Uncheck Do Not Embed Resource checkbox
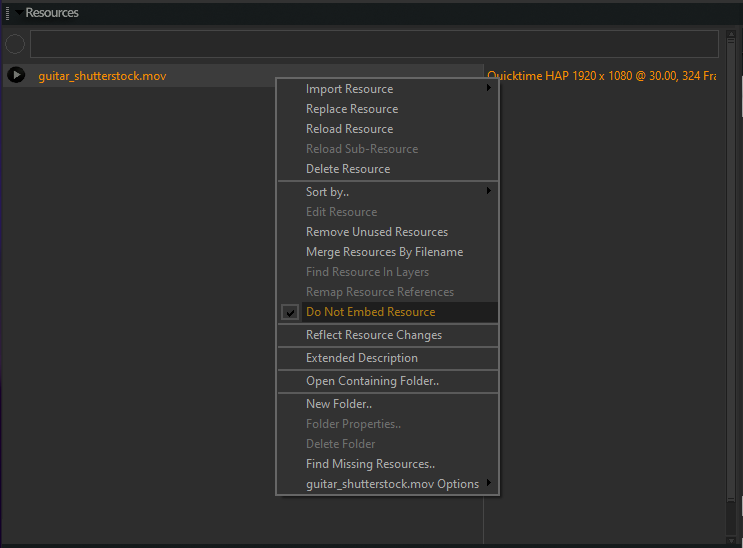 tap(290, 312)
